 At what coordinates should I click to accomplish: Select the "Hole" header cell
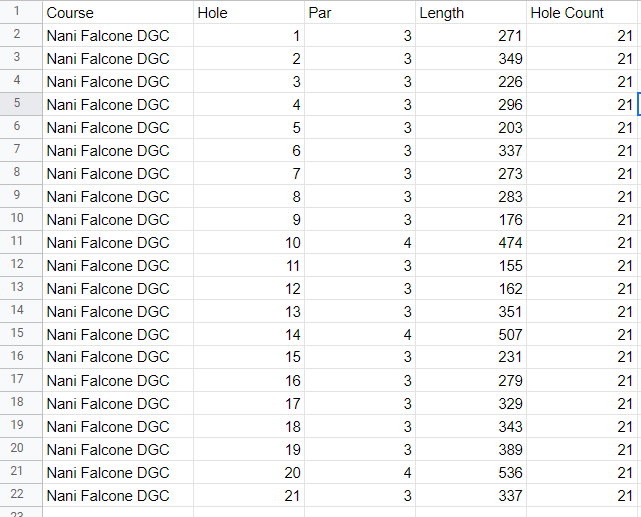coord(248,13)
